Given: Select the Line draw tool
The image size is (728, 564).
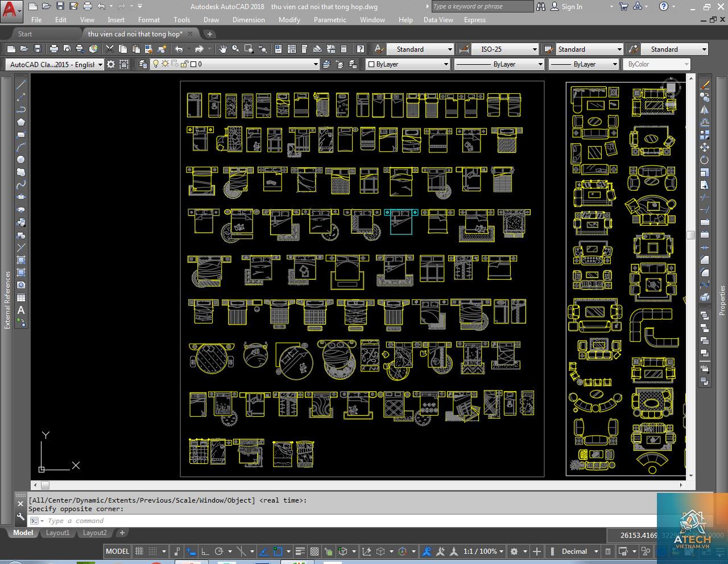Looking at the screenshot, I should click(21, 85).
